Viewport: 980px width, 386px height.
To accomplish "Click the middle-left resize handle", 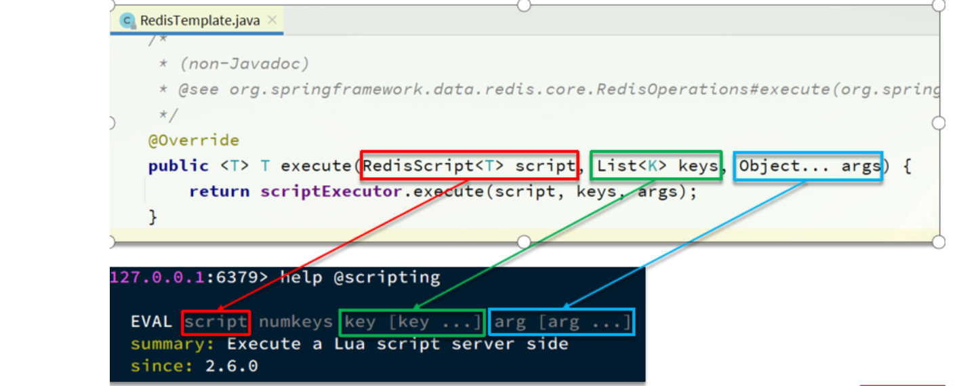I will pyautogui.click(x=110, y=123).
